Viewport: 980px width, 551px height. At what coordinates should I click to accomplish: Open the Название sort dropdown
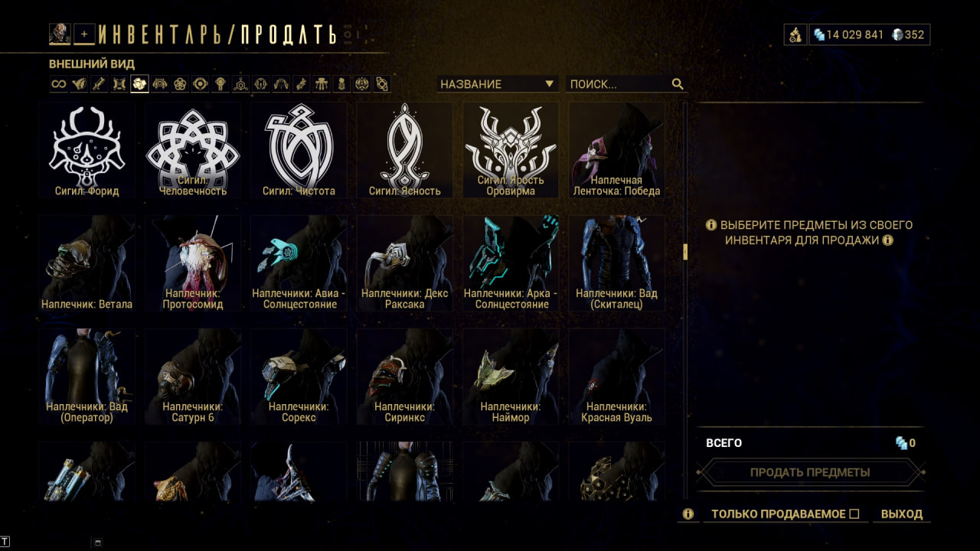(x=497, y=84)
